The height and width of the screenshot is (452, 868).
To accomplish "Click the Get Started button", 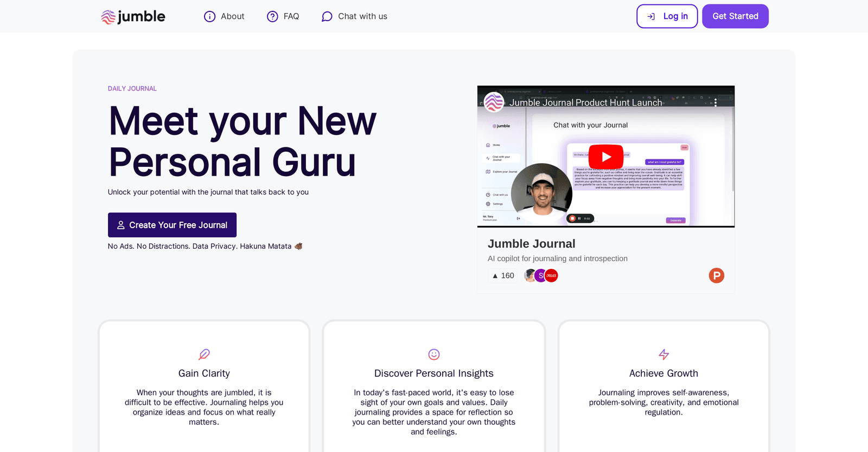I will [736, 16].
